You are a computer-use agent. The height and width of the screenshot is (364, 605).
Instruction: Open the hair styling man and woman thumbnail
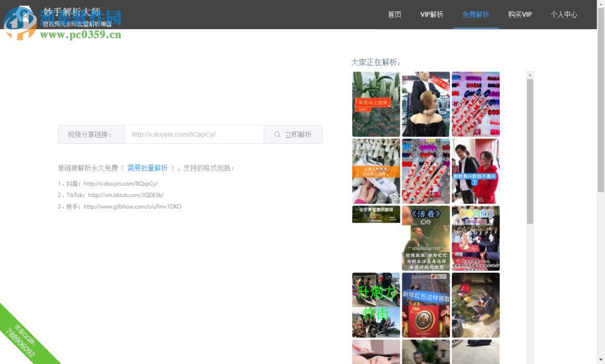(x=426, y=104)
